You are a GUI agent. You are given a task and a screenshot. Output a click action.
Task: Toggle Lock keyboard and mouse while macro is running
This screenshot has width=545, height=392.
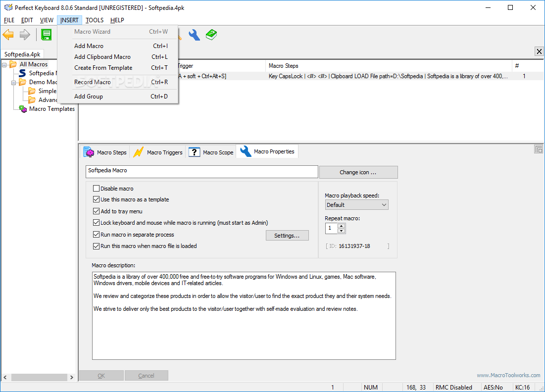pyautogui.click(x=97, y=222)
